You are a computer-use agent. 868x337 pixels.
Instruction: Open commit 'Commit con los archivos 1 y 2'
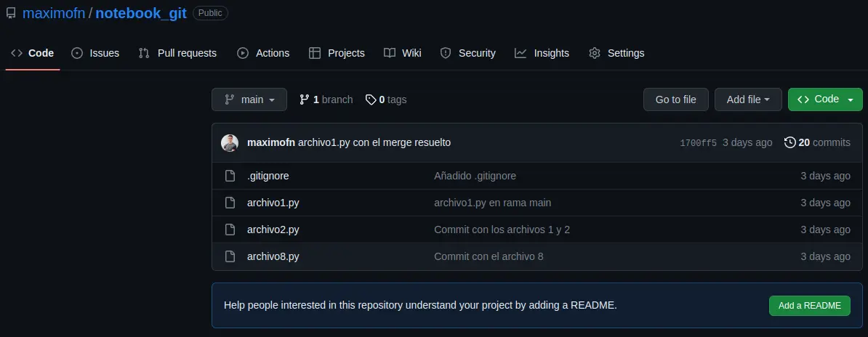(502, 230)
